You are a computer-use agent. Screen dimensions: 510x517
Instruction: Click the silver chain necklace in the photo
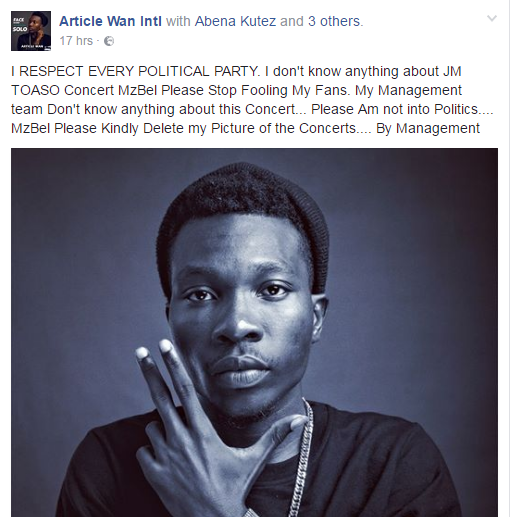(x=301, y=460)
